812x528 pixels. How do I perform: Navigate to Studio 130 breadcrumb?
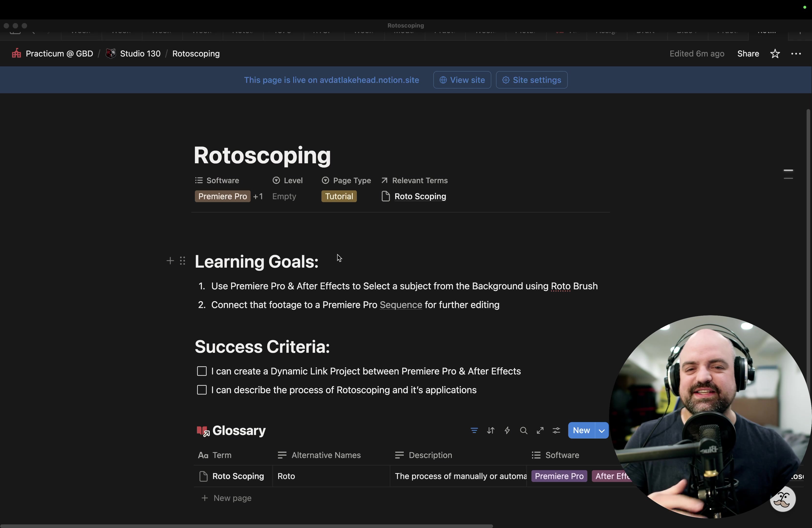click(x=140, y=54)
